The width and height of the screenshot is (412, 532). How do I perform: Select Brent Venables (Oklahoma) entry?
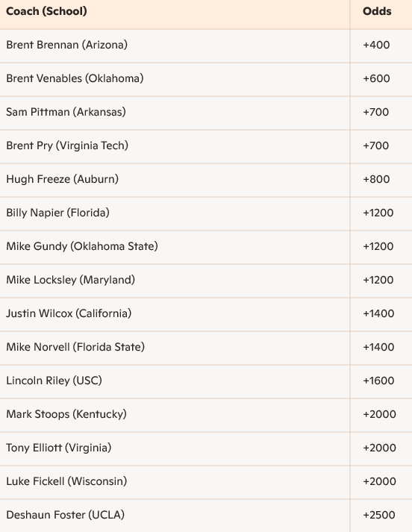tap(75, 78)
